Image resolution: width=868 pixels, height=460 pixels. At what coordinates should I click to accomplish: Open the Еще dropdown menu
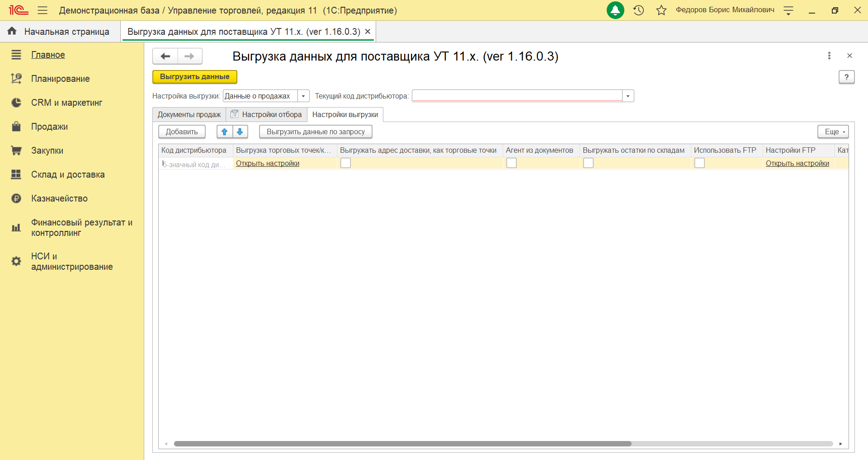pos(833,131)
